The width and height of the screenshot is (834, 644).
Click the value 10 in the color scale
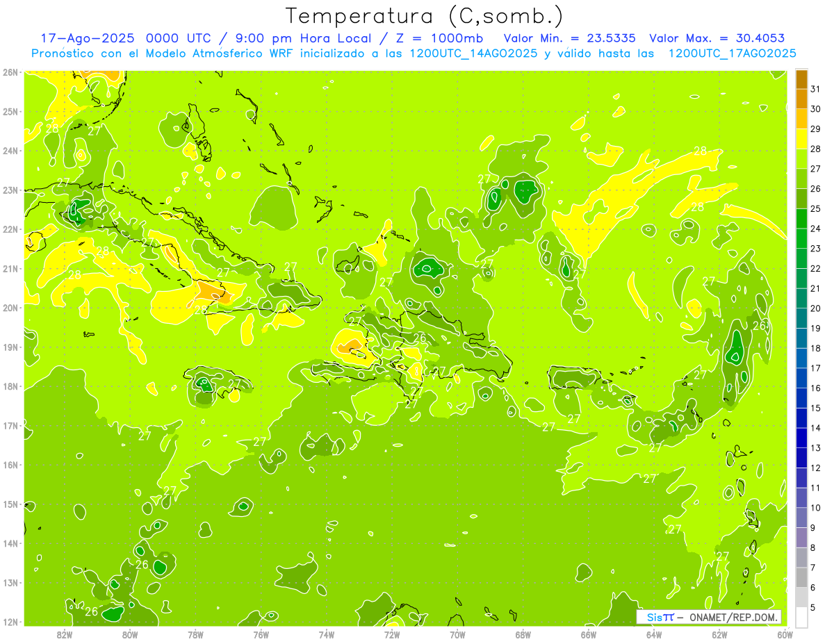(816, 508)
